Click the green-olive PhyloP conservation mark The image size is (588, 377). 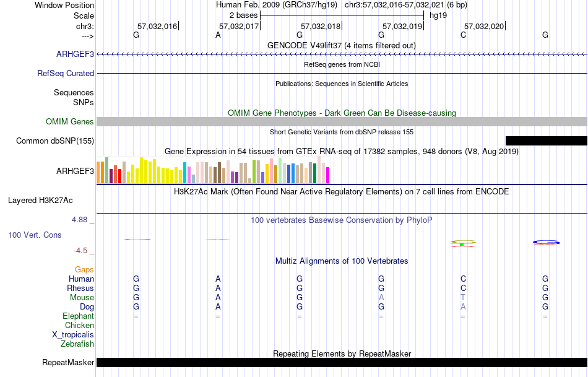pos(463,243)
